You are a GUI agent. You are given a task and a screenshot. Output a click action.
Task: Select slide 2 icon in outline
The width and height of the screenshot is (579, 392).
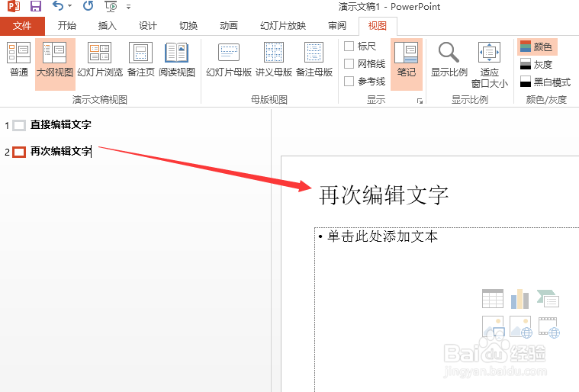point(19,152)
